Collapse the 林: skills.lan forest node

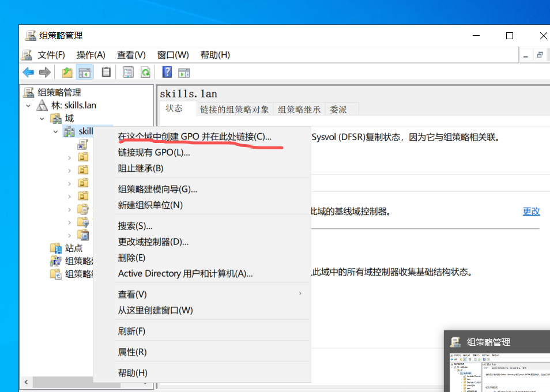(x=28, y=105)
